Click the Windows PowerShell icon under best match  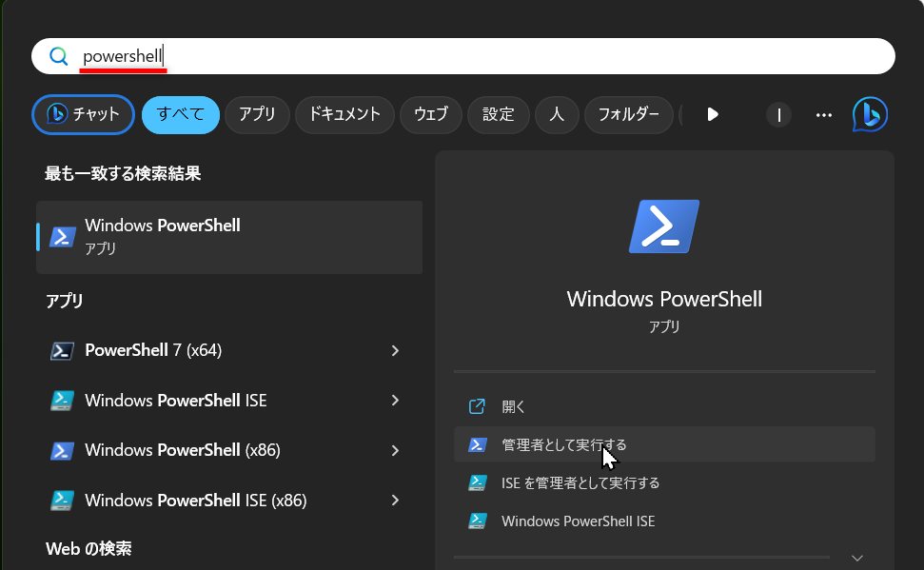[62, 237]
